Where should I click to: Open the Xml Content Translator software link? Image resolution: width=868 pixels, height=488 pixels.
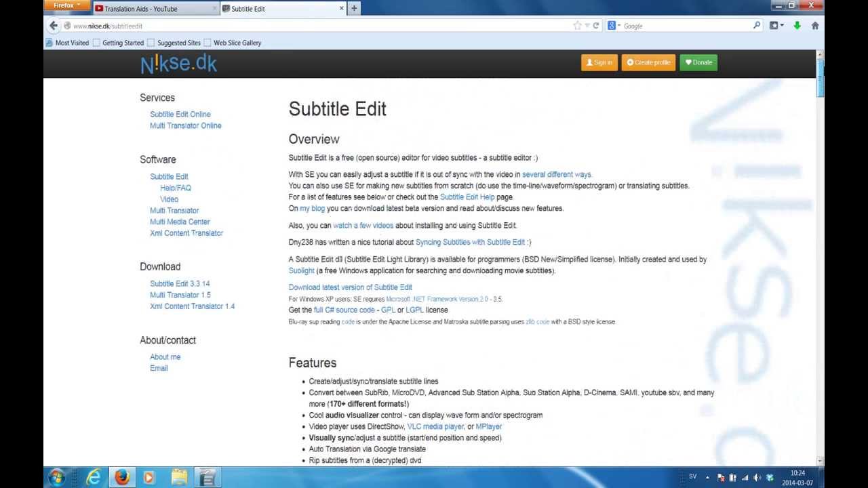click(186, 233)
